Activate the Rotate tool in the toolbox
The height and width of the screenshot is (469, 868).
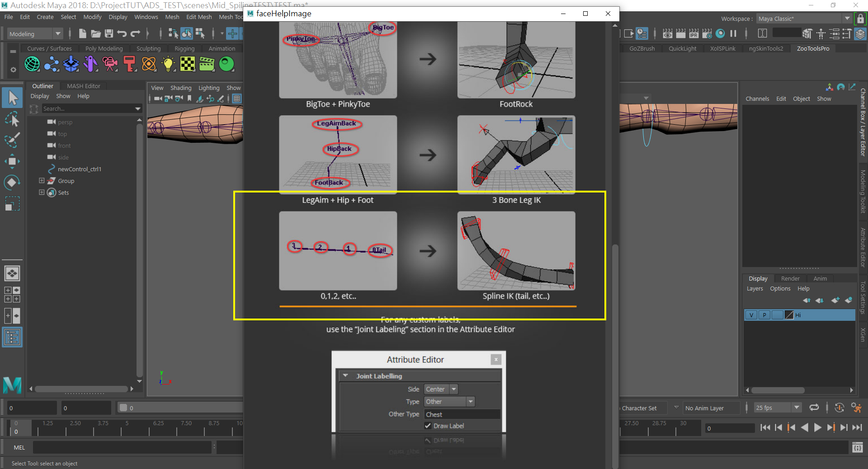[12, 183]
